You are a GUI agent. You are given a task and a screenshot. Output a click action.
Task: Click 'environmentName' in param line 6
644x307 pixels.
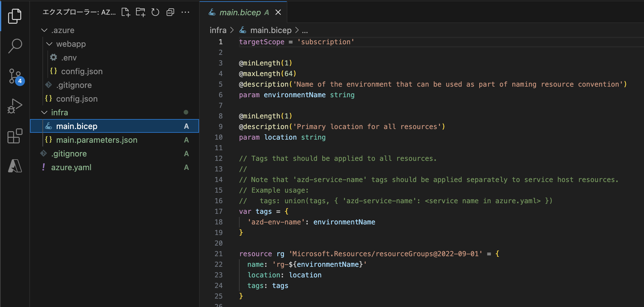click(x=295, y=95)
